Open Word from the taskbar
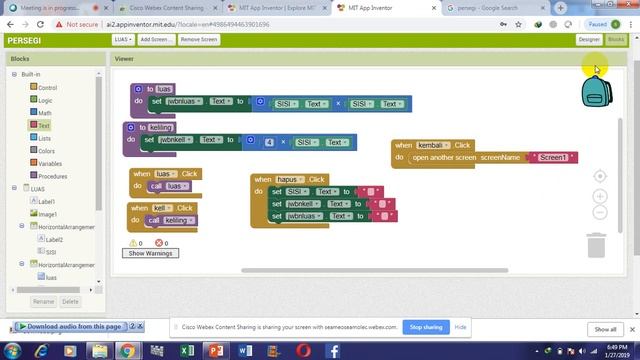 (x=245, y=351)
